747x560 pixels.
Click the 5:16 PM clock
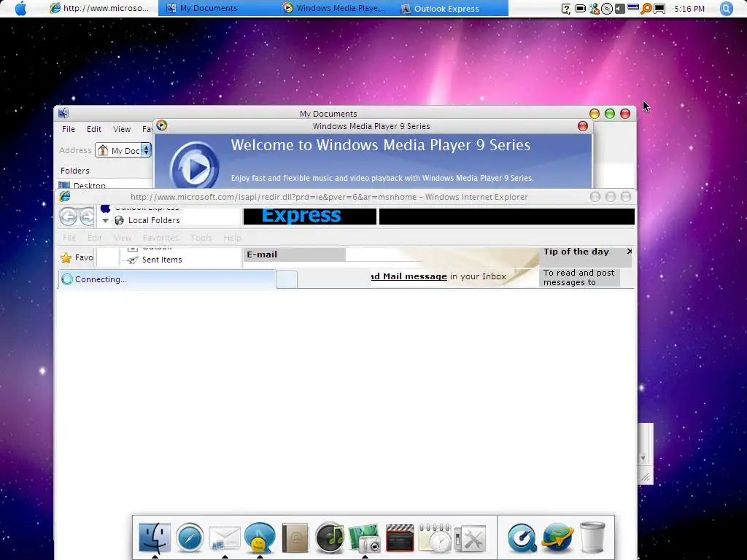689,9
